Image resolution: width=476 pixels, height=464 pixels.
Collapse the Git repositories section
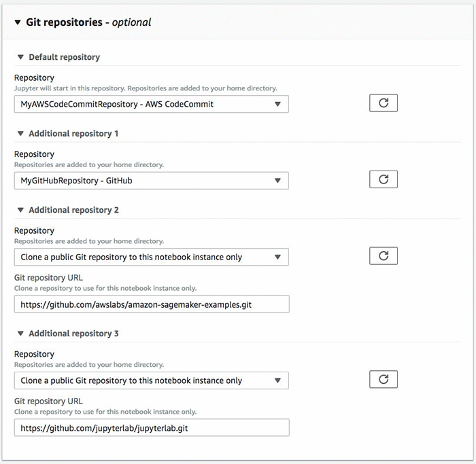point(18,22)
